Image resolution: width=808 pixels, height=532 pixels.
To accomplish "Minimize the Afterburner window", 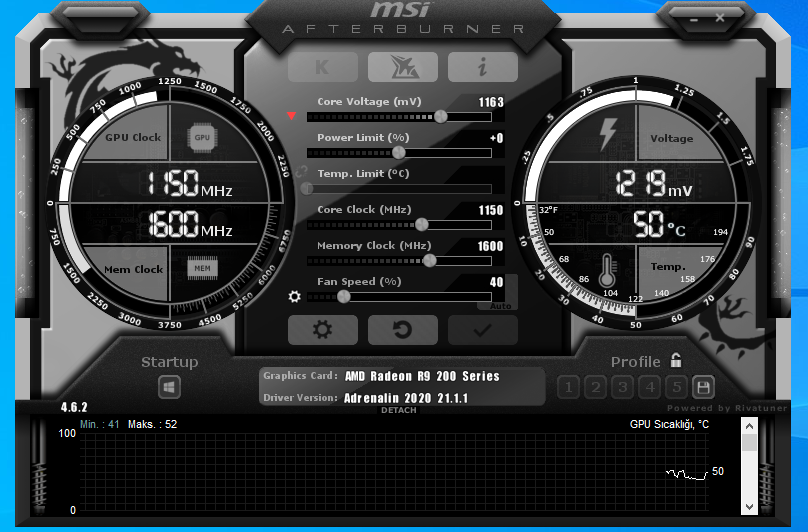I will point(694,20).
